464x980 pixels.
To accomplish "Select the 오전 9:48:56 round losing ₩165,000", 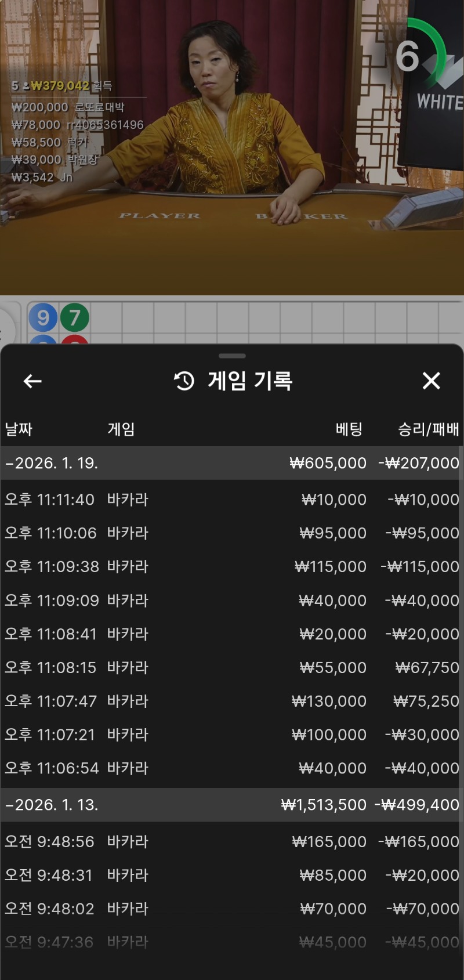I will (232, 842).
